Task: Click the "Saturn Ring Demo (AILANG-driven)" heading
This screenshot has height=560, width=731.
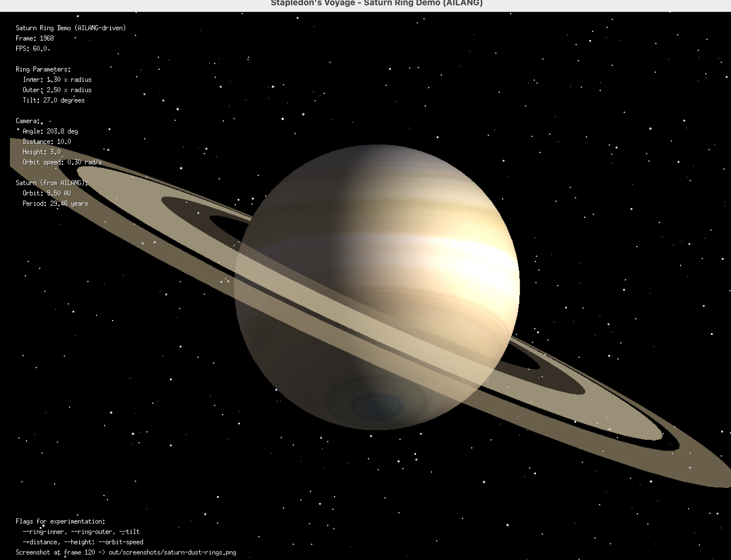Action: (x=71, y=28)
